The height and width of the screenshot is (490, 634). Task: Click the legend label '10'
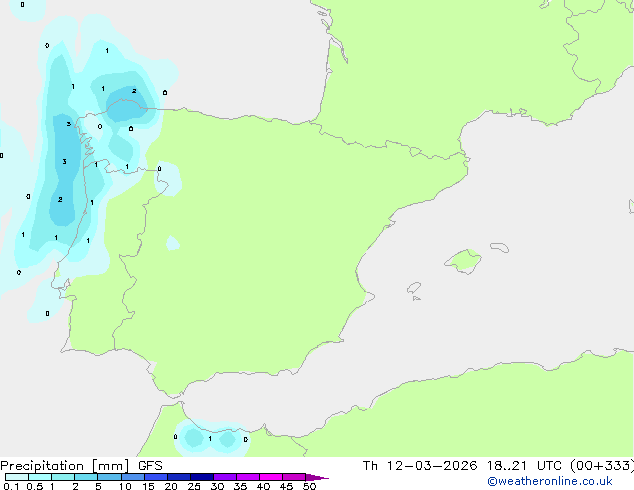pyautogui.click(x=125, y=486)
